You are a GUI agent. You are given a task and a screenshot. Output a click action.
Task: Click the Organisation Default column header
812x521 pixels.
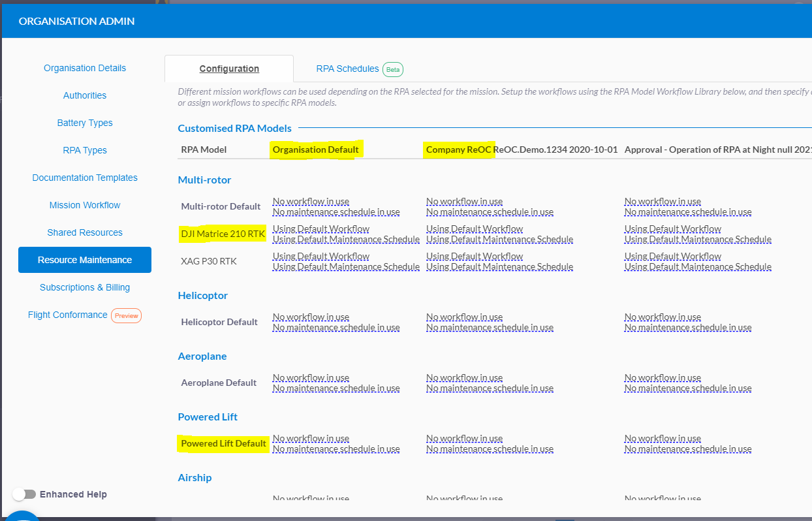click(x=316, y=150)
